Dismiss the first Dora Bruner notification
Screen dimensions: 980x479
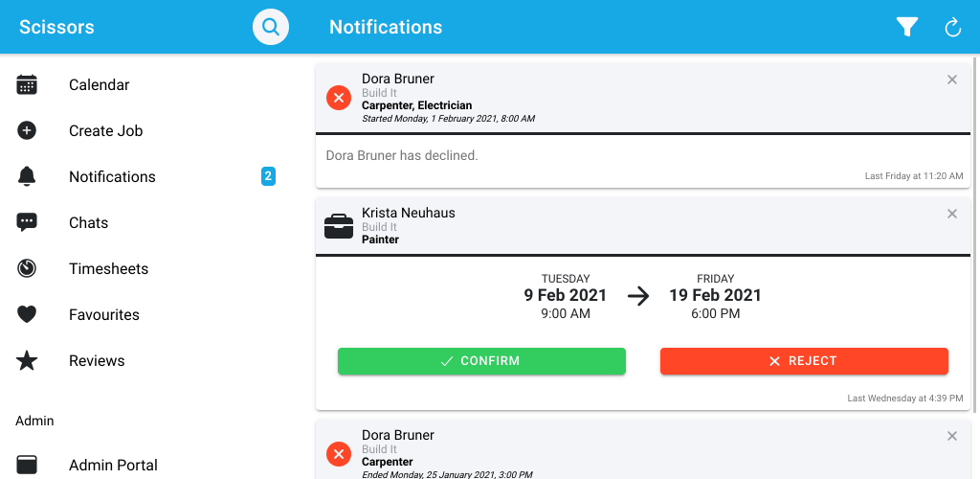(x=952, y=80)
